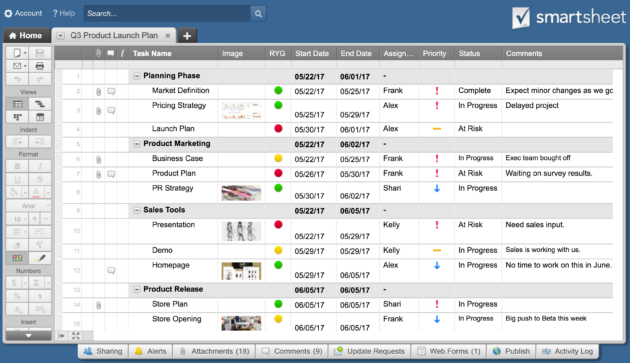
Task: Open the text alignment dropdown
Action: pos(17,232)
